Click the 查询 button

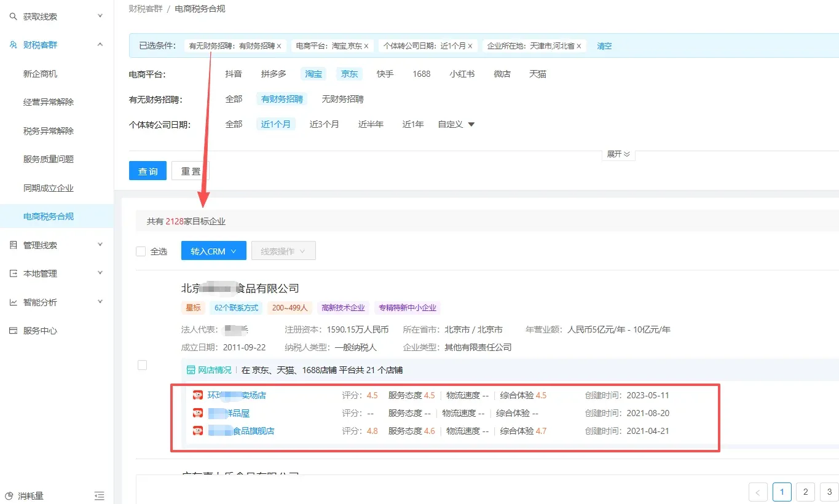point(148,171)
